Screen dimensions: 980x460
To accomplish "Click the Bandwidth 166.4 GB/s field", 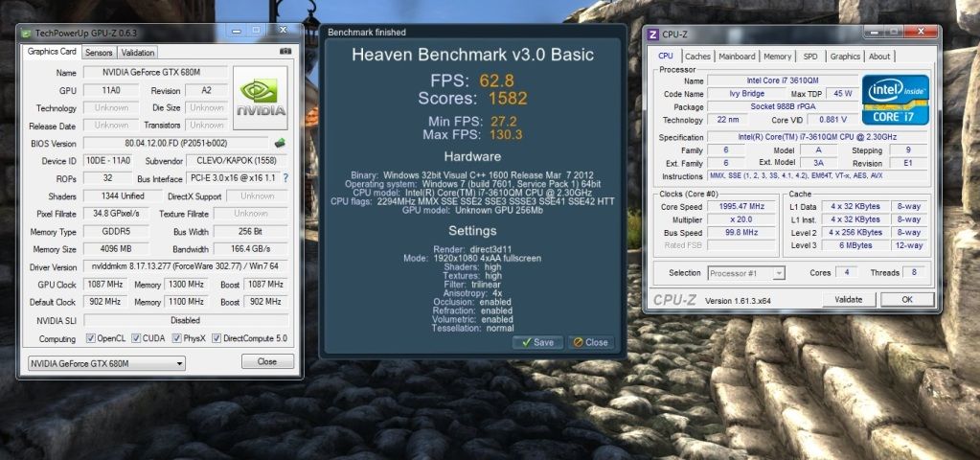I will [x=250, y=249].
